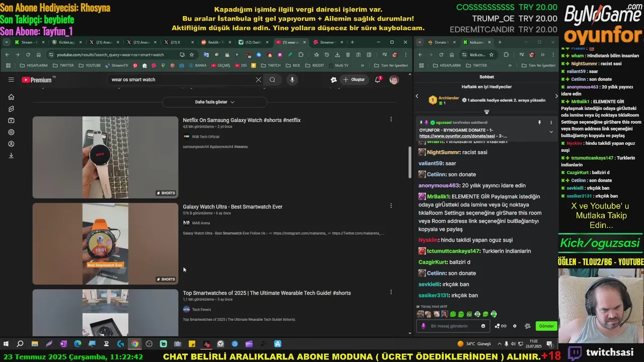The width and height of the screenshot is (644, 362).
Task: Open more options for Top Smartwatches of 2025
Action: 391,292
